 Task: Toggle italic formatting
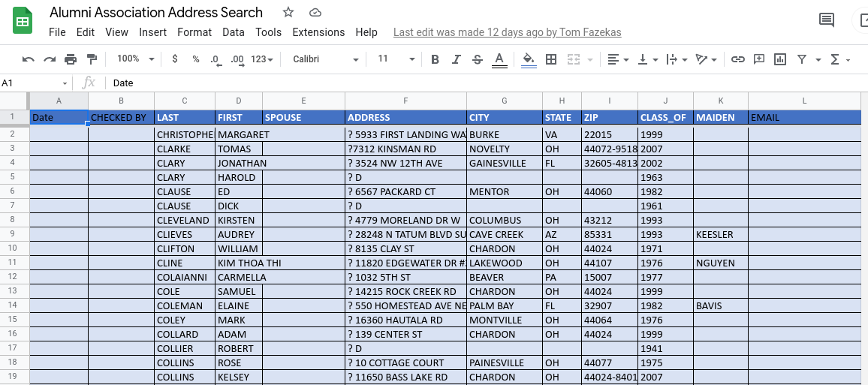(456, 59)
